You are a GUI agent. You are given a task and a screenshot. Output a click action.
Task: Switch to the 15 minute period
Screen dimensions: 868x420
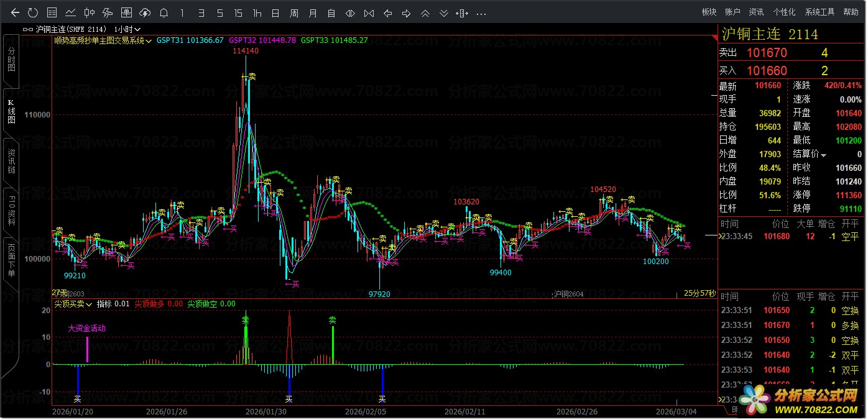(x=238, y=12)
